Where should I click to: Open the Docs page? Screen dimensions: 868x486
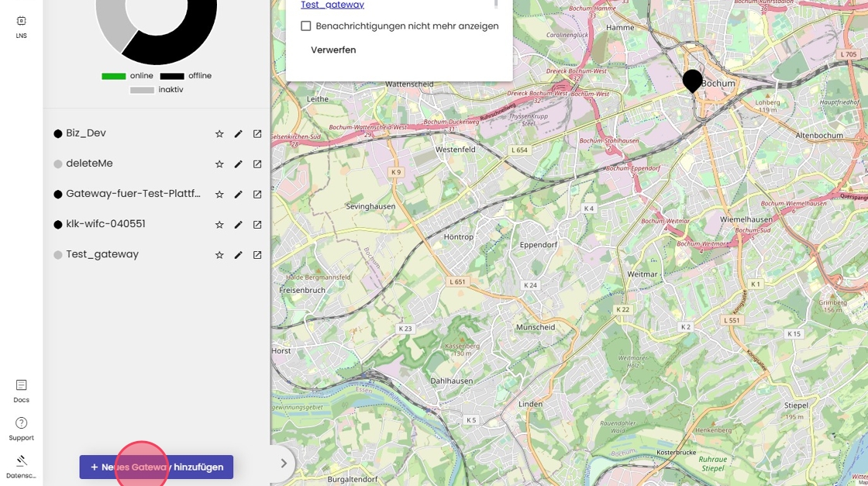[x=21, y=391]
